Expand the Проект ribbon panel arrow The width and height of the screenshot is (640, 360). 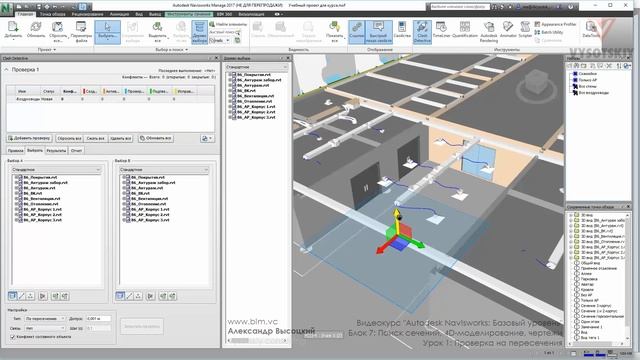[55, 50]
